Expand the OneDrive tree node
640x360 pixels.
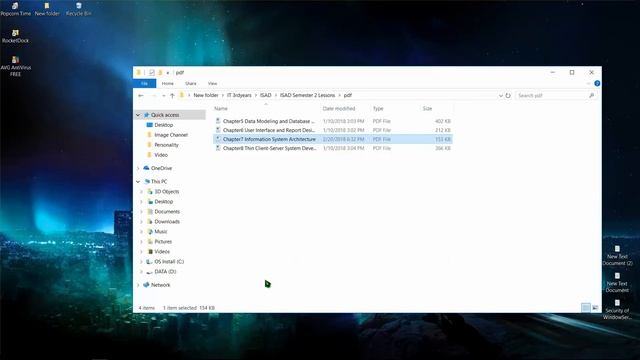click(138, 168)
